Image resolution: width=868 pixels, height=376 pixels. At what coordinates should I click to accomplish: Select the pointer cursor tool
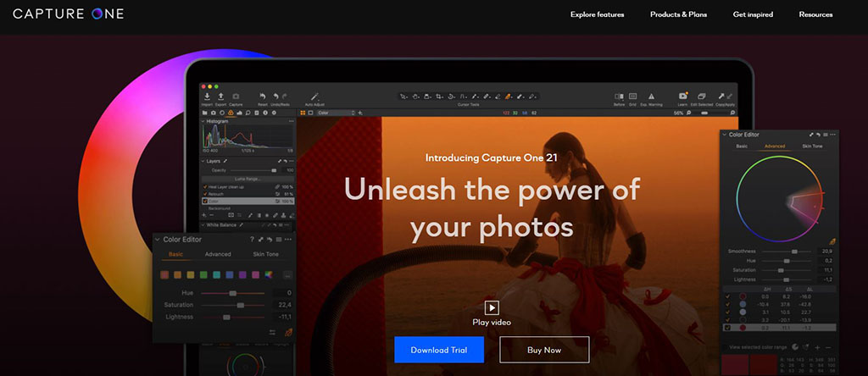(x=403, y=97)
